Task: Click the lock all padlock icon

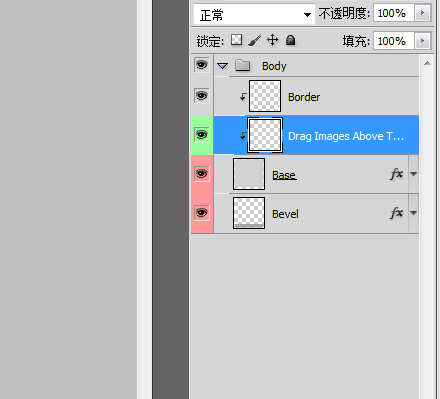Action: [291, 40]
